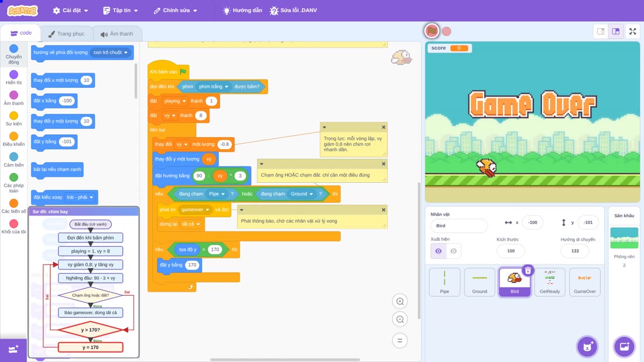Switch to small stage layout
The width and height of the screenshot is (644, 362).
601,31
